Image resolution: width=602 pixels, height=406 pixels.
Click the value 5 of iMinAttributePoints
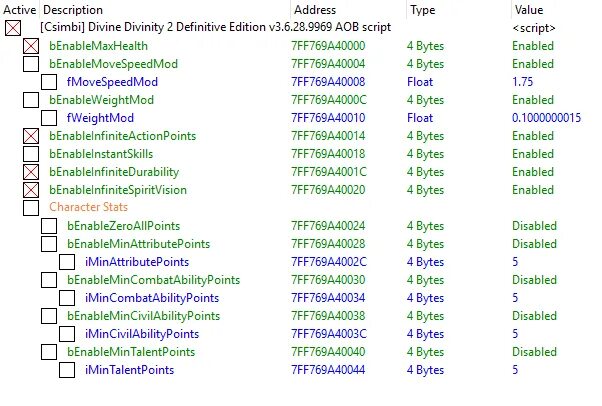pyautogui.click(x=515, y=262)
